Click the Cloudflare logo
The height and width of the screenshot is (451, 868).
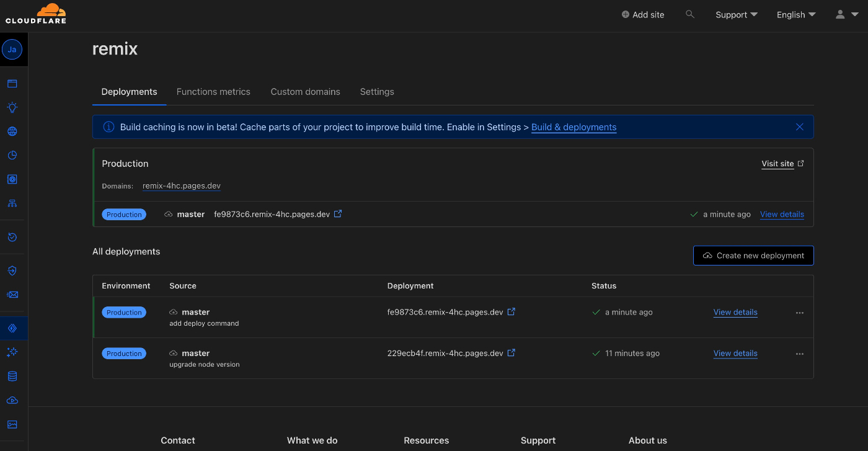pyautogui.click(x=36, y=14)
